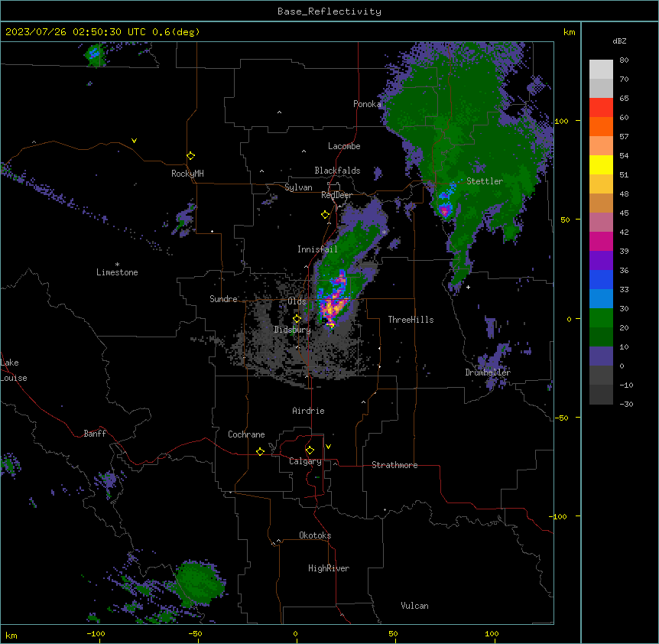Select the light gray 70-80 dBZ legend swatch
This screenshot has width=659, height=644.
click(x=601, y=70)
